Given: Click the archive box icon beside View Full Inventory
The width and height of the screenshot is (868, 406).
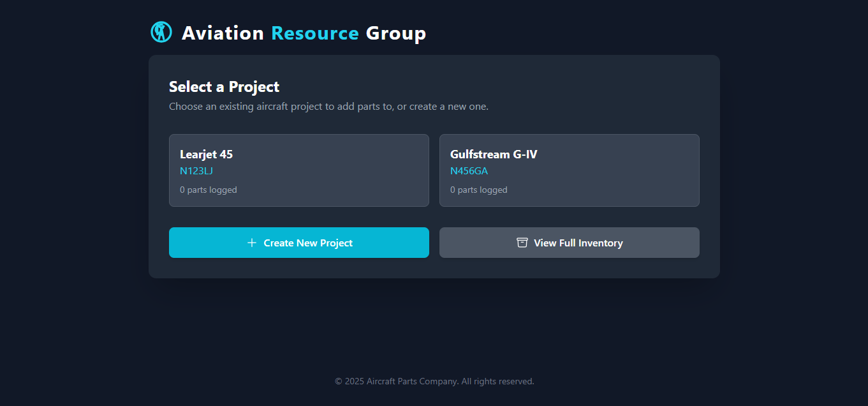Looking at the screenshot, I should (x=522, y=243).
